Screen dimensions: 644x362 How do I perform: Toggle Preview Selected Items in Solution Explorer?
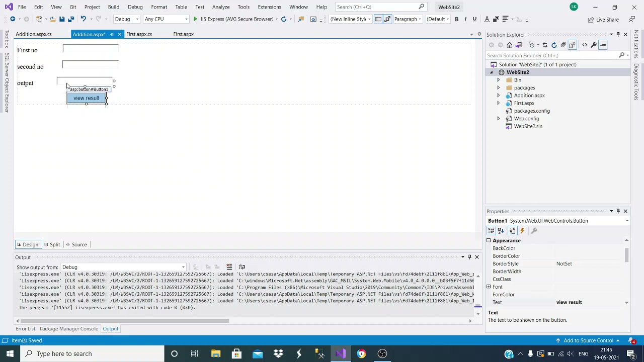[604, 45]
